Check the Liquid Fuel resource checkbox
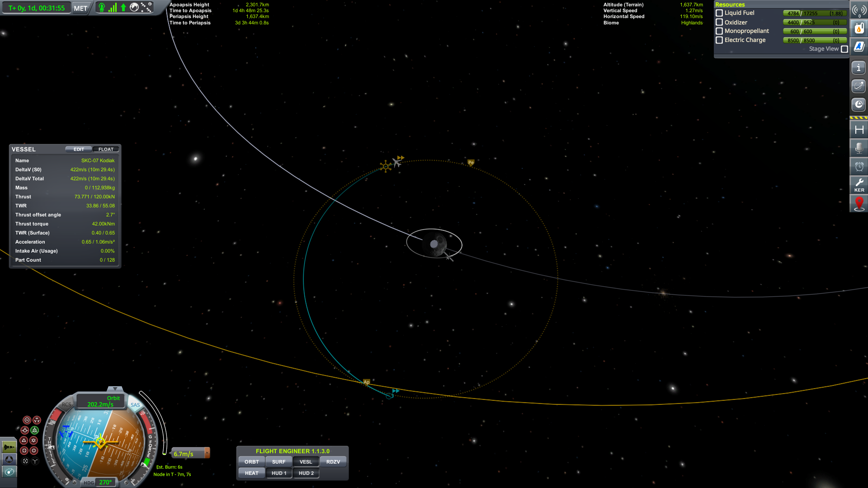The width and height of the screenshot is (868, 488). (x=719, y=13)
